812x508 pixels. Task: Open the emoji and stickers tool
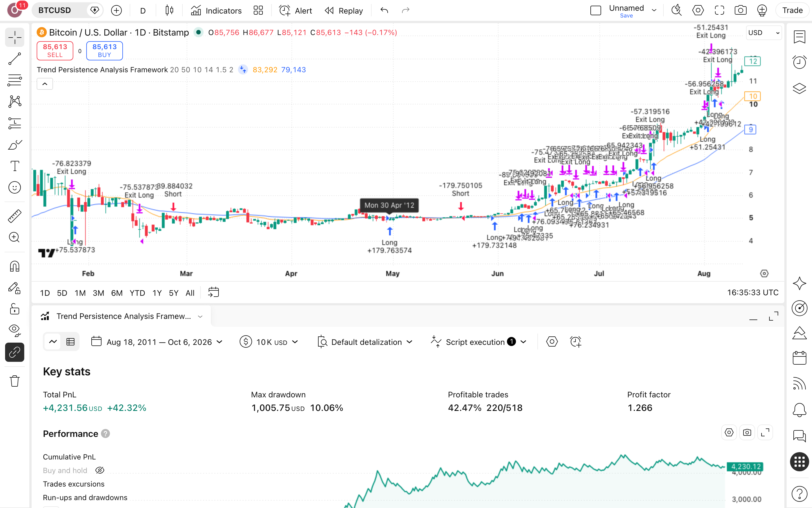point(14,187)
